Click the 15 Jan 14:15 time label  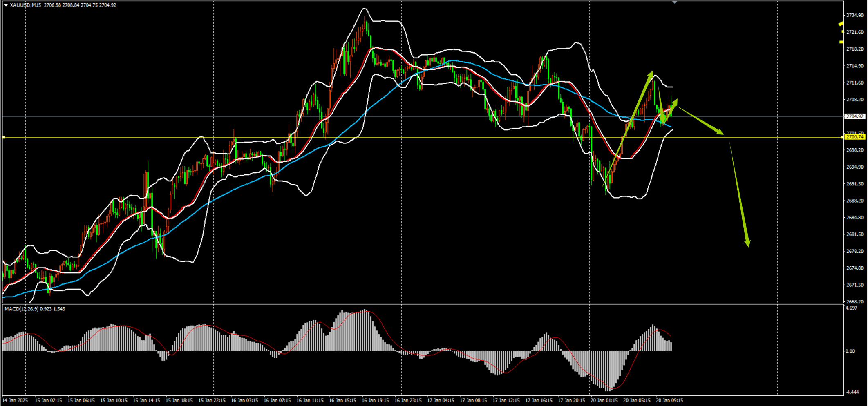coord(146,400)
